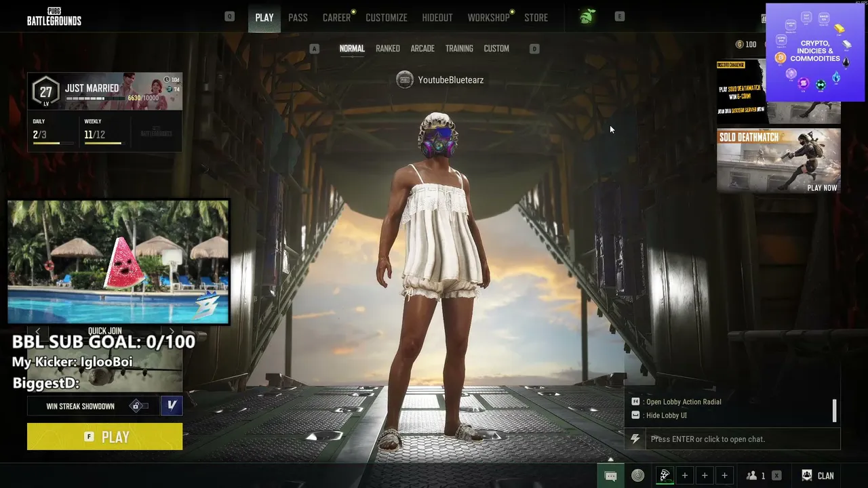The image size is (868, 488).
Task: Click the G-Coin balance 100
Action: pos(746,45)
